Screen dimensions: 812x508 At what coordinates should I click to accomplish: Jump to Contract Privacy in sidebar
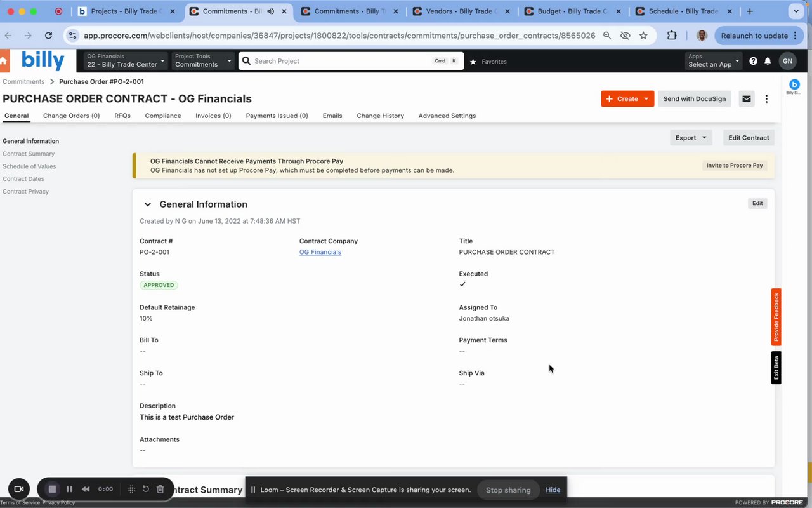click(x=25, y=192)
